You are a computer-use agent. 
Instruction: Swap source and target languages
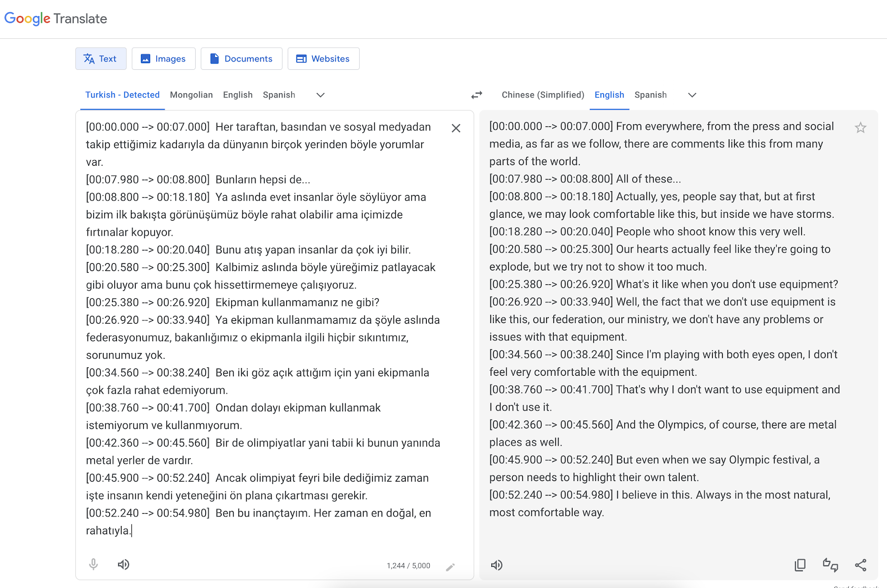(x=477, y=95)
